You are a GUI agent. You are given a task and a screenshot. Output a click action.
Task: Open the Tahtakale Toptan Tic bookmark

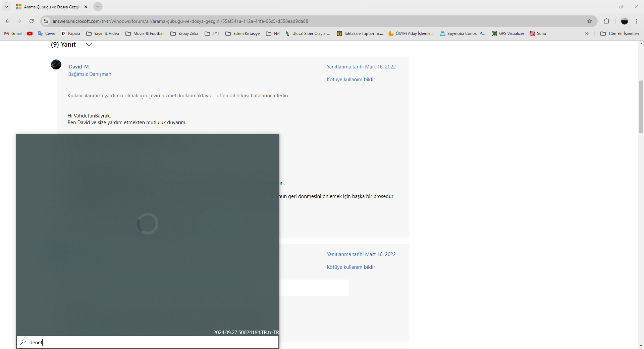point(360,34)
